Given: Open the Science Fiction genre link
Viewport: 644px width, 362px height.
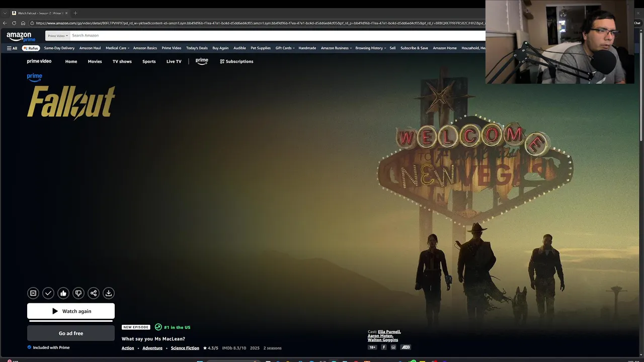Looking at the screenshot, I should [x=185, y=348].
